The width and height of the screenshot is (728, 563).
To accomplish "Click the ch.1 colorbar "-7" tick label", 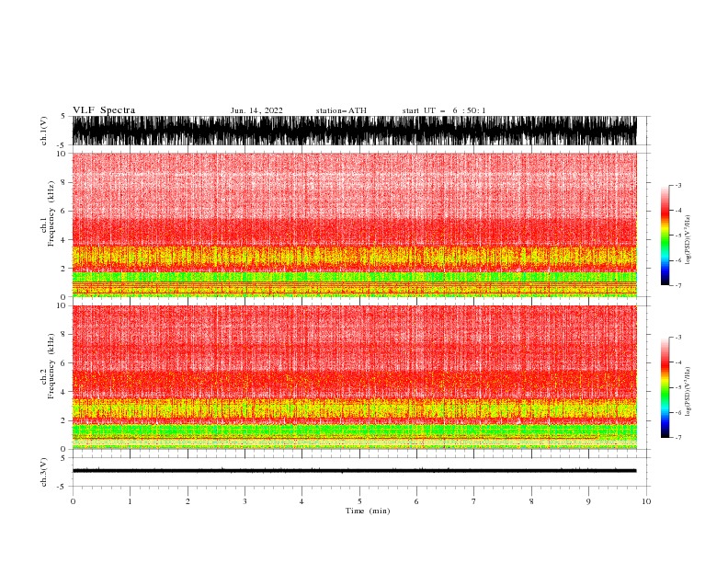I will click(x=677, y=285).
